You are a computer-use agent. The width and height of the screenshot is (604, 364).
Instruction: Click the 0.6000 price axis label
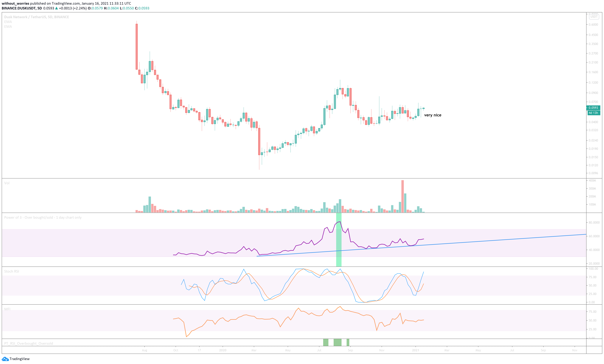coord(593,25)
